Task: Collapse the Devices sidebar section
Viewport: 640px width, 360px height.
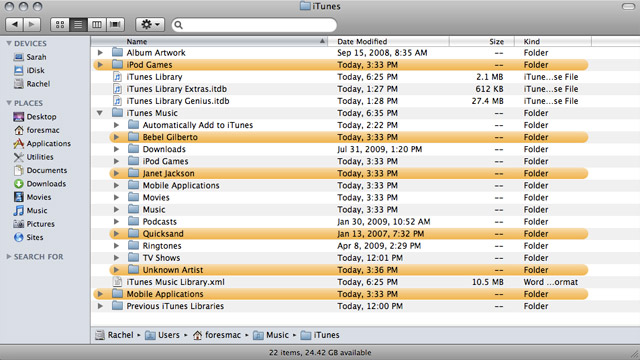Action: 9,43
